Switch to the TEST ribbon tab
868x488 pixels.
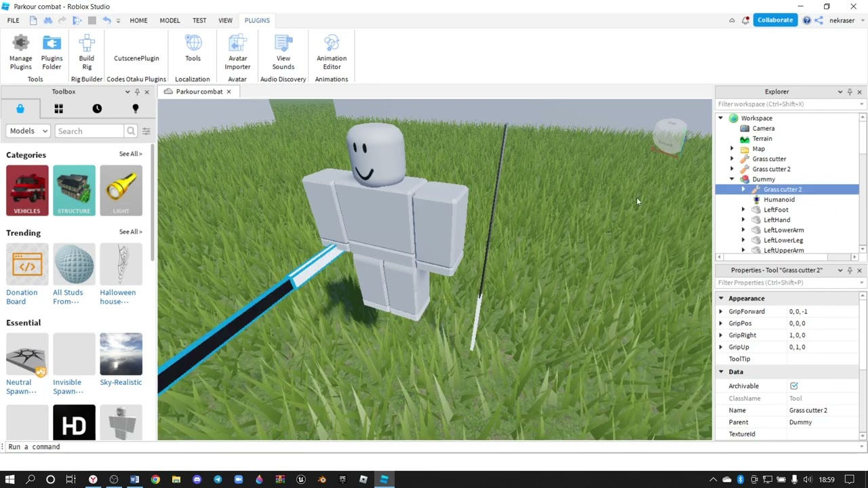pos(199,20)
